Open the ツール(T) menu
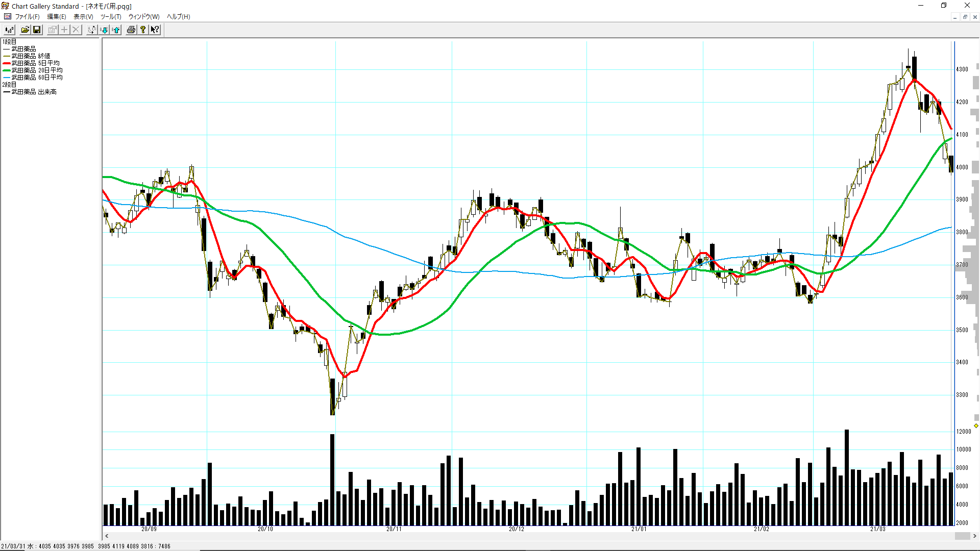This screenshot has height=551, width=980. point(110,17)
